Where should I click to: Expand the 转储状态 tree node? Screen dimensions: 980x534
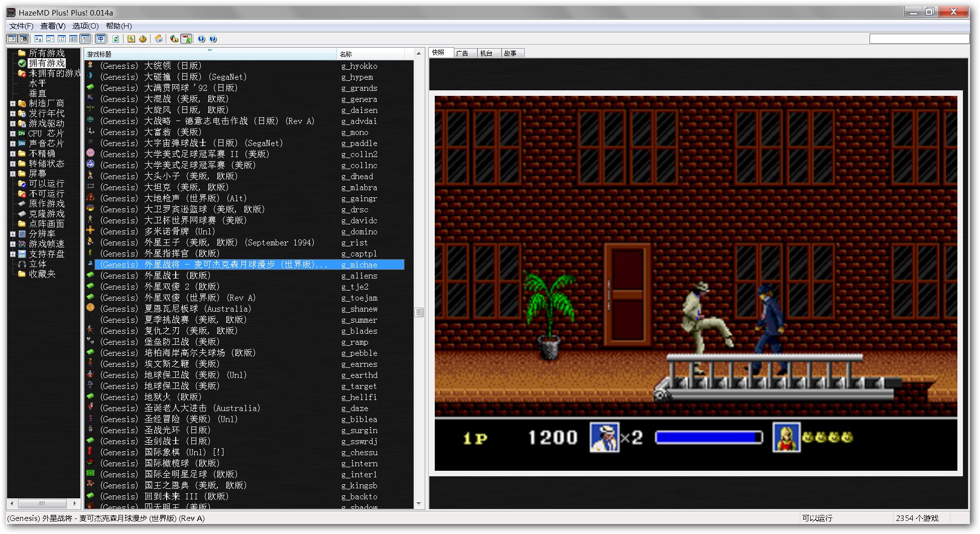click(13, 164)
